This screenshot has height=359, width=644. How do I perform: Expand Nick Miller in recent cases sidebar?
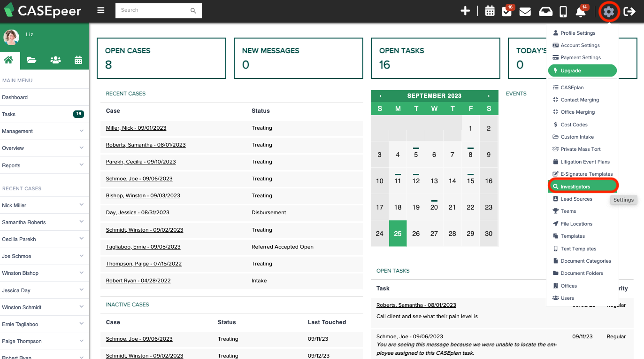pos(45,205)
